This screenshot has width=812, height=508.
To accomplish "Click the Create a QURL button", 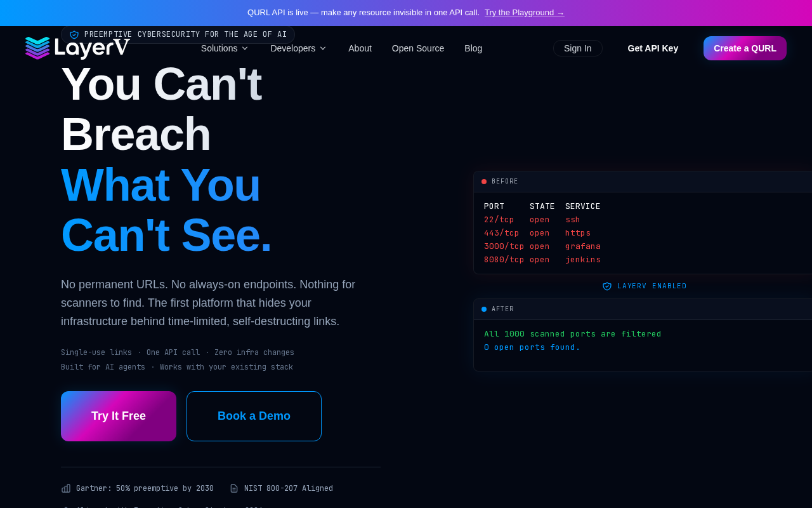I will (745, 48).
